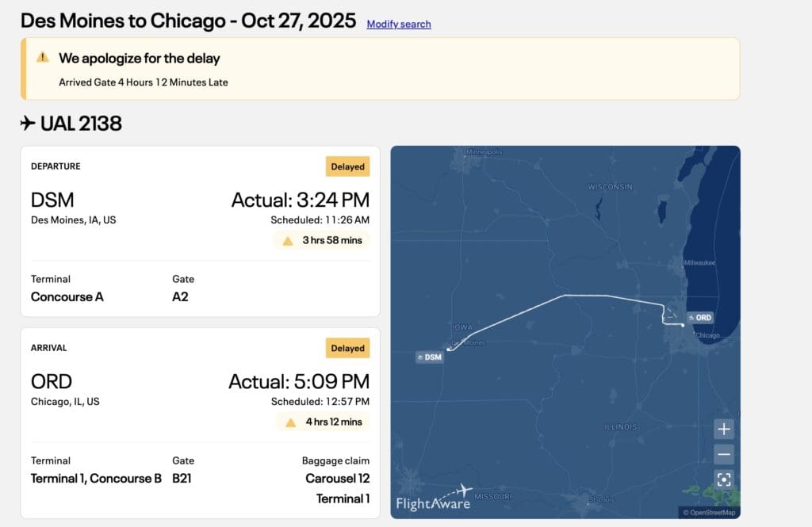The width and height of the screenshot is (812, 527).
Task: Zoom out on the flight map
Action: pyautogui.click(x=723, y=455)
